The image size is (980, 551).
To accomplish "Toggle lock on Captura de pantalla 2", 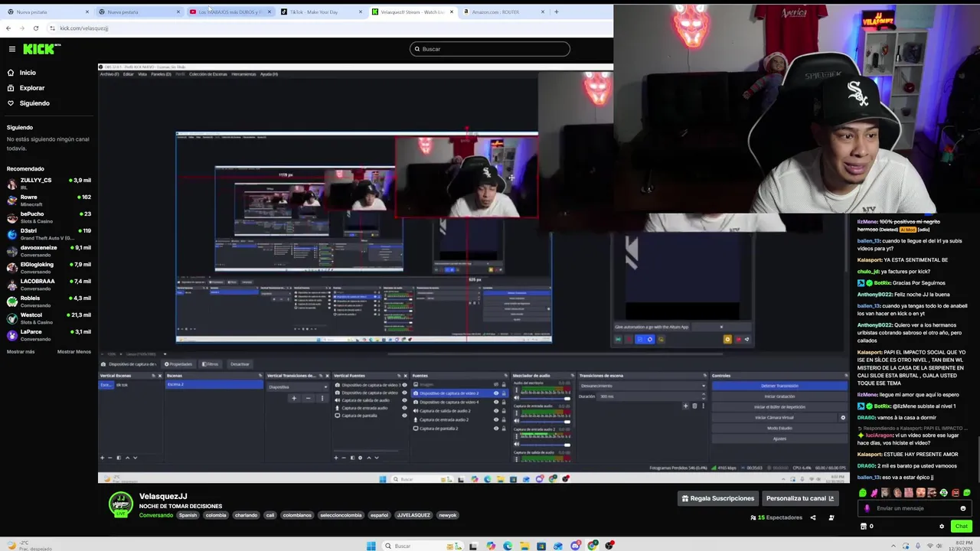I will point(503,429).
